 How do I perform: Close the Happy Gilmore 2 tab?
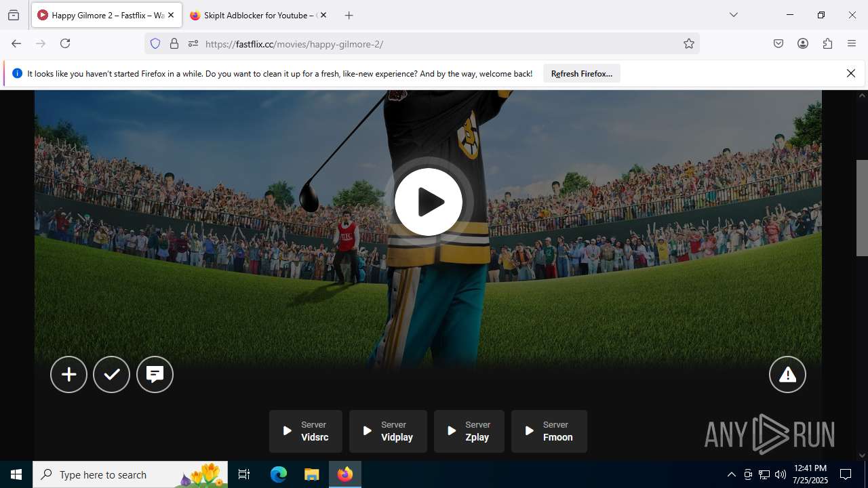pyautogui.click(x=171, y=15)
